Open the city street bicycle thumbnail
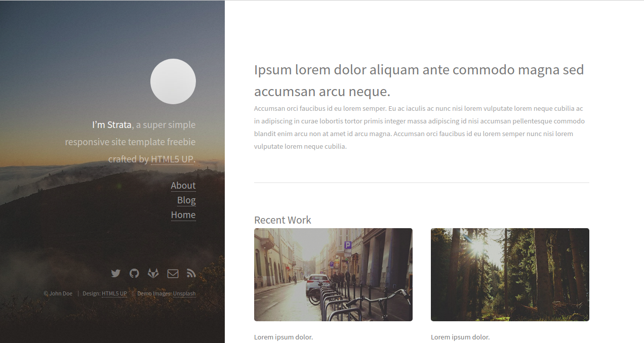This screenshot has width=644, height=343. [333, 275]
